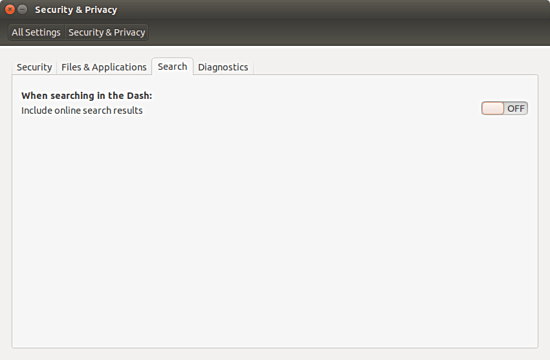
Task: Return to All Settings
Action: pos(36,32)
